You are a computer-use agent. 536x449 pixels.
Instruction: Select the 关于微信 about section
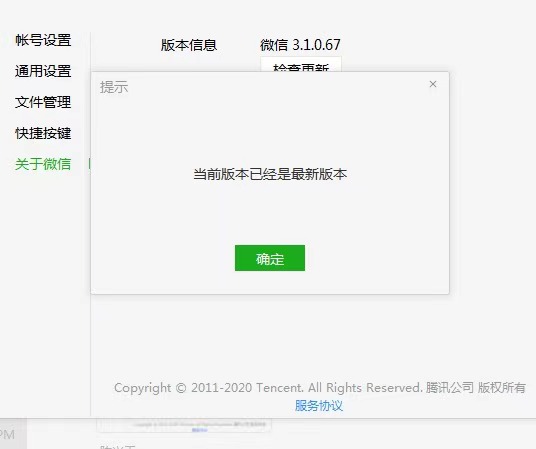point(43,164)
